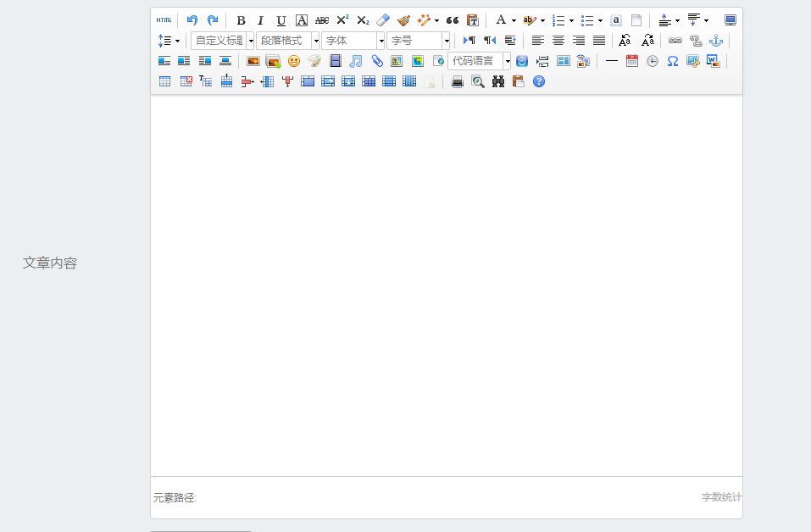Viewport: 811px width, 532px height.
Task: Open the unordered list style dropdown
Action: (601, 20)
